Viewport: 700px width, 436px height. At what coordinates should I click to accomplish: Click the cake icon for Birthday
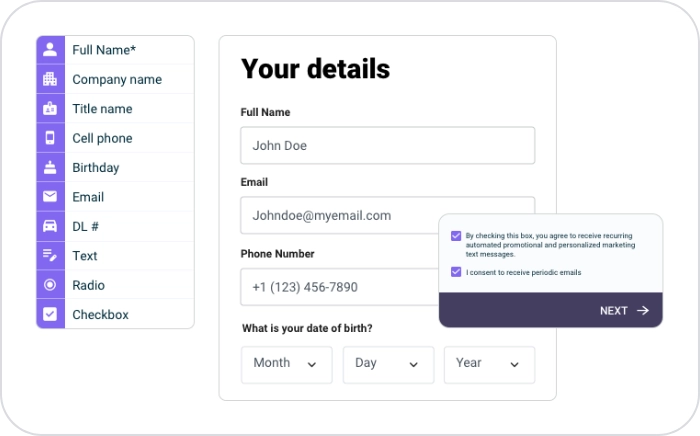click(50, 168)
